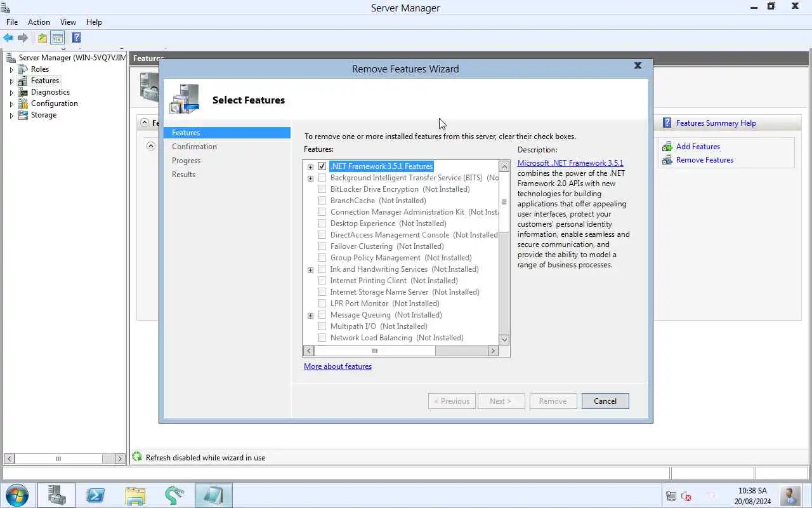This screenshot has width=812, height=508.
Task: Expand the Configuration tree node
Action: click(x=11, y=104)
